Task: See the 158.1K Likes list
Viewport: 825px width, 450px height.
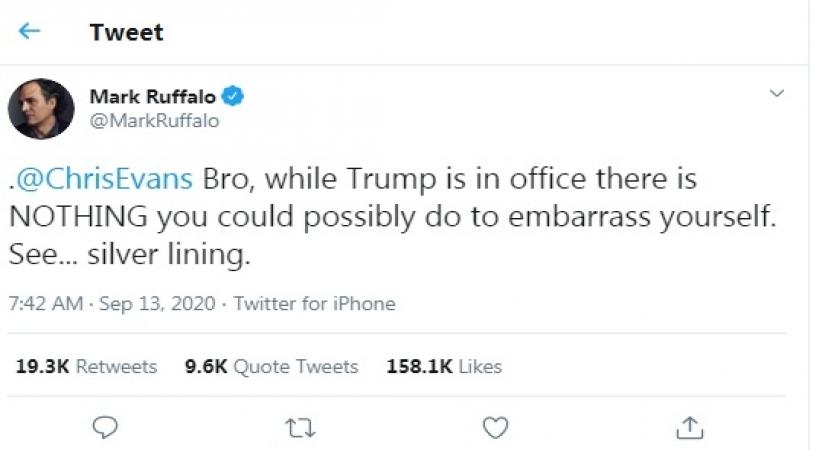Action: point(443,367)
